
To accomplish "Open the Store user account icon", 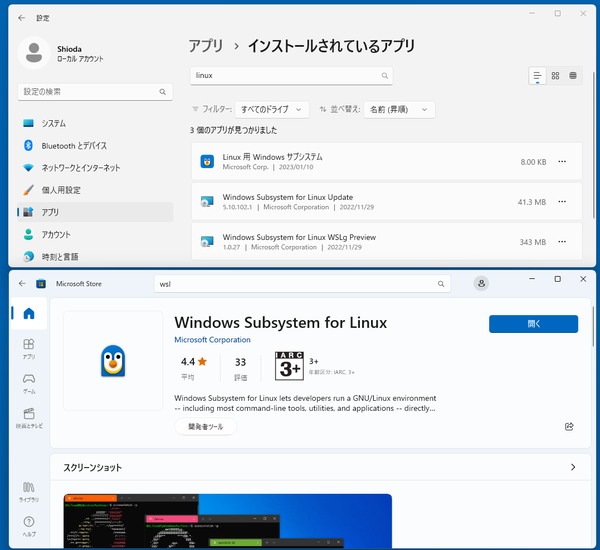I will [481, 284].
